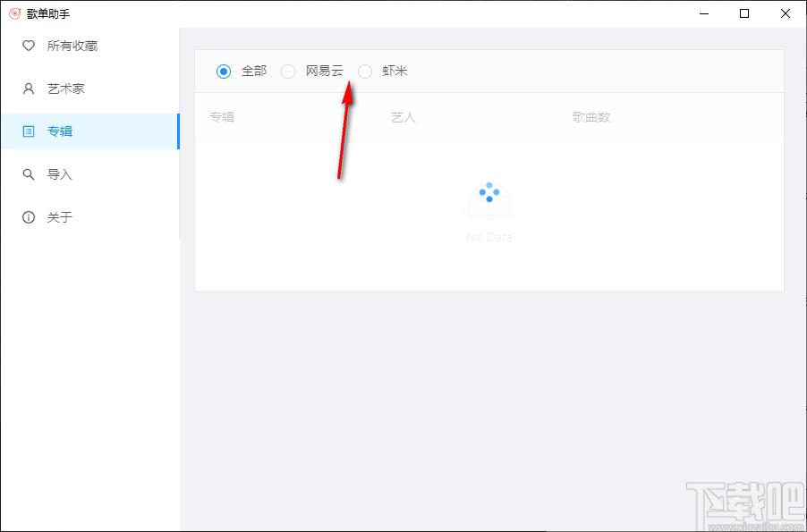Select the 专辑 menu label
This screenshot has height=532, width=807.
(60, 131)
